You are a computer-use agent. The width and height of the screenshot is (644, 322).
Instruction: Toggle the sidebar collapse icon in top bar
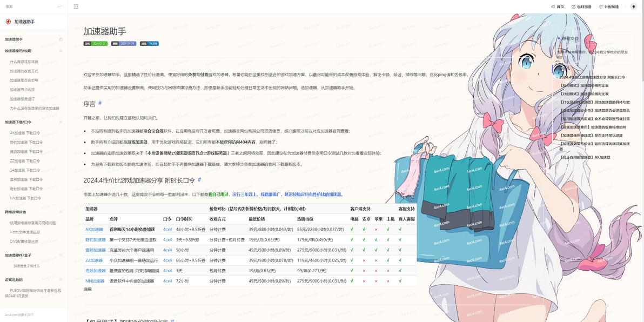point(76,6)
